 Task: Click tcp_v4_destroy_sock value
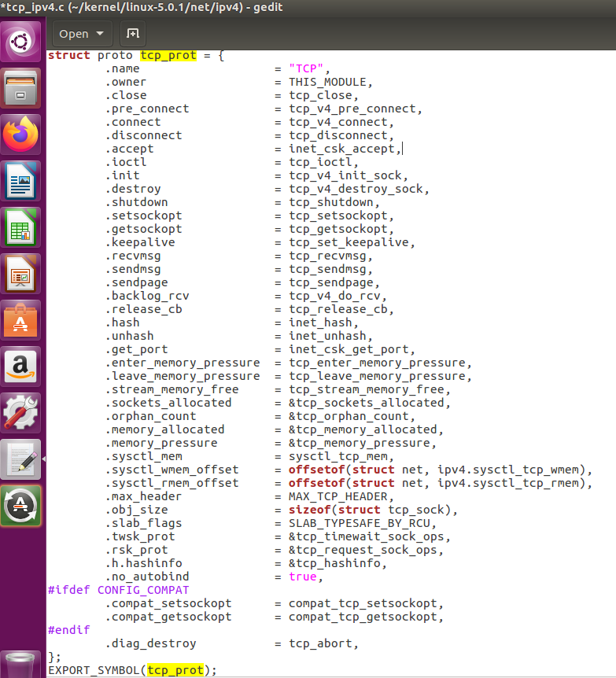click(x=356, y=190)
